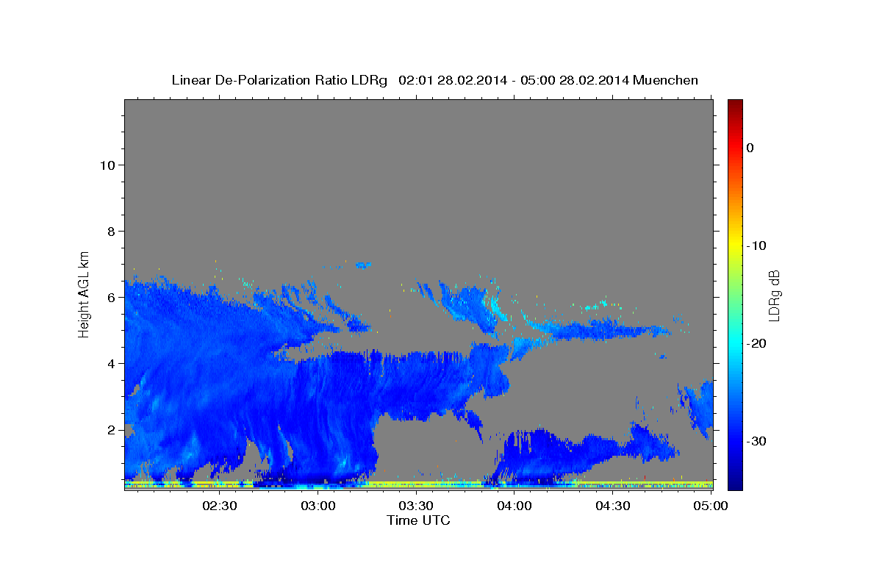This screenshot has height=588, width=882.
Task: Click the height tick label 8
Action: point(112,232)
